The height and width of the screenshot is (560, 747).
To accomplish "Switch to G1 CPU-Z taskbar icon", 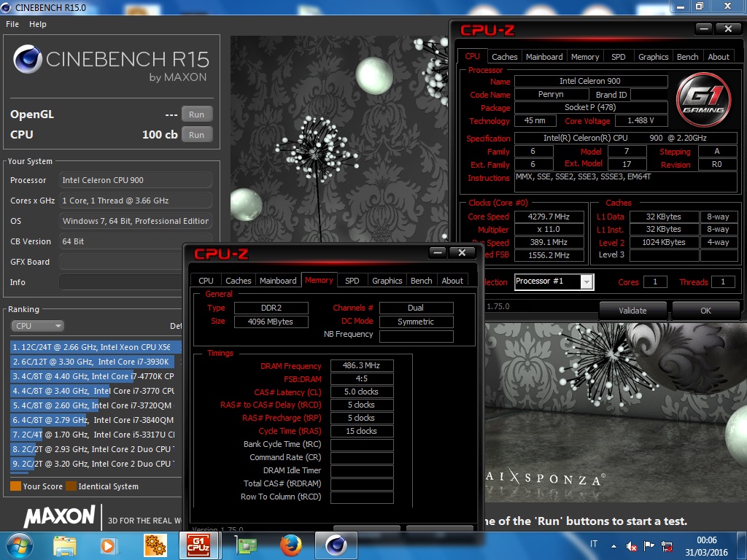I will pos(198,545).
